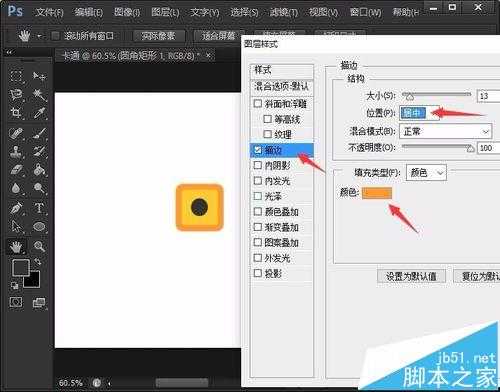The height and width of the screenshot is (392, 500).
Task: Click the 不透明度 opacity slider
Action: [438, 147]
